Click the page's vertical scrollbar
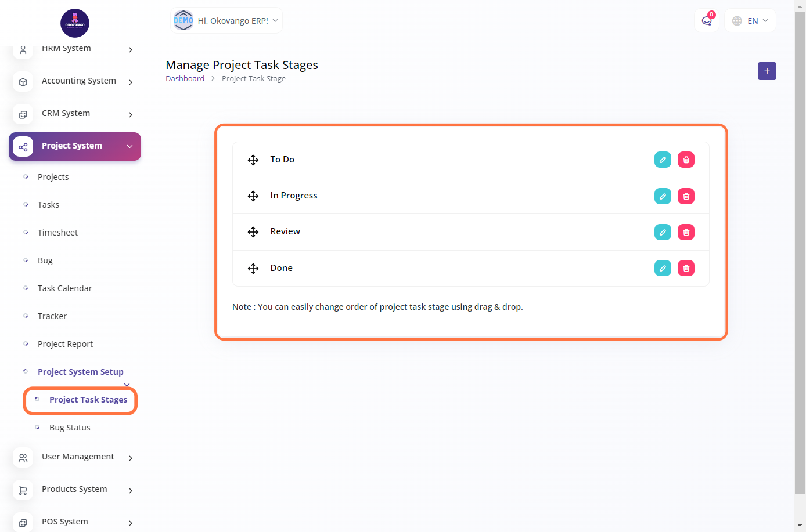The height and width of the screenshot is (532, 806). coord(800,249)
